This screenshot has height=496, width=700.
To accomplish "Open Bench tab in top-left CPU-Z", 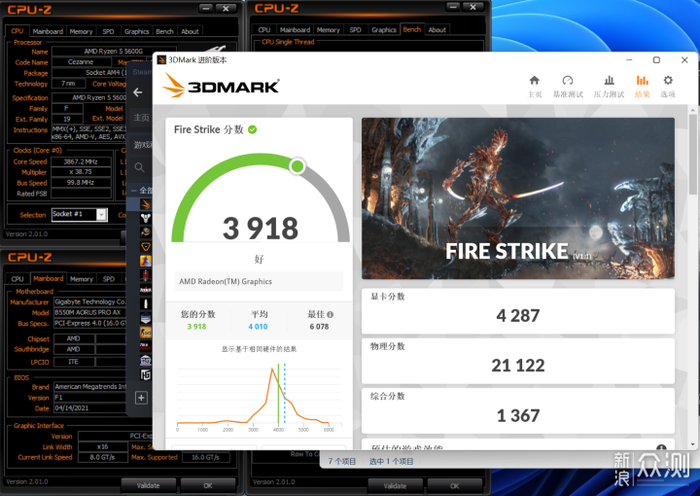I will [x=164, y=31].
